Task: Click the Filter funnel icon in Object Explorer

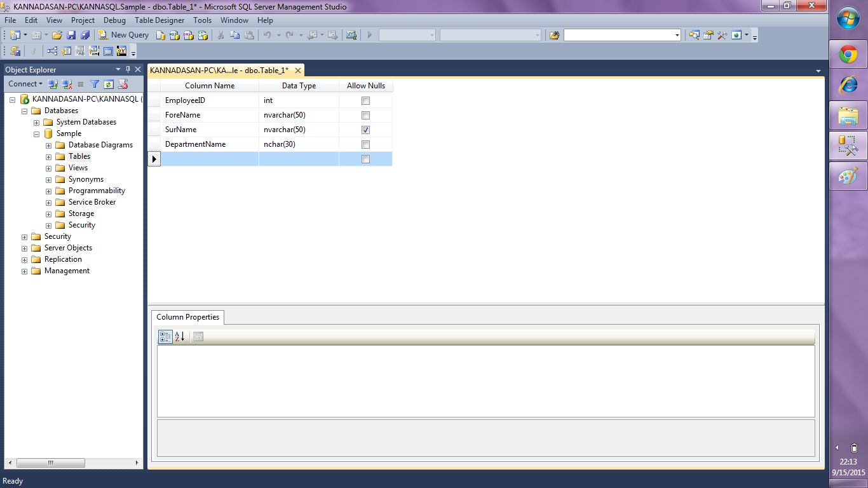Action: (95, 84)
